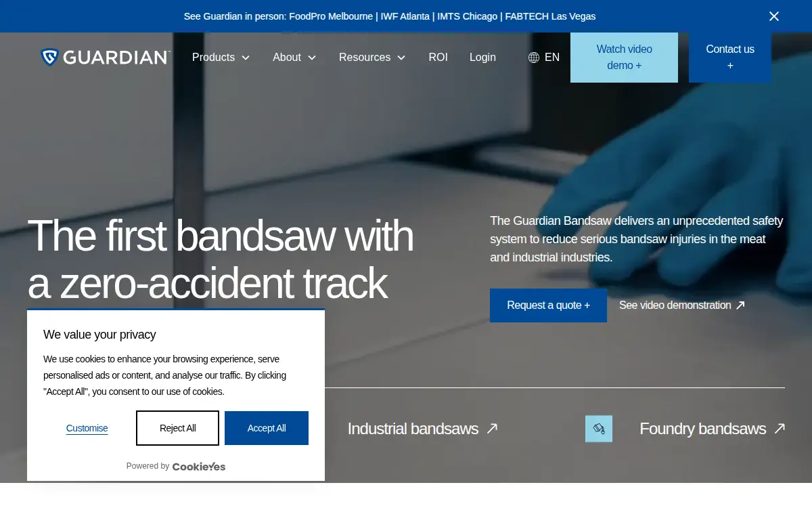
Task: Reject all cookies
Action: point(177,428)
